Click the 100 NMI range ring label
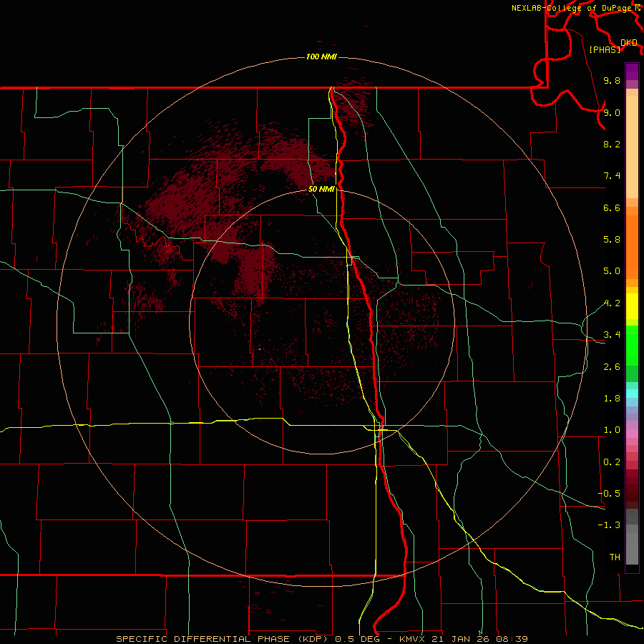The width and height of the screenshot is (644, 644). [321, 57]
